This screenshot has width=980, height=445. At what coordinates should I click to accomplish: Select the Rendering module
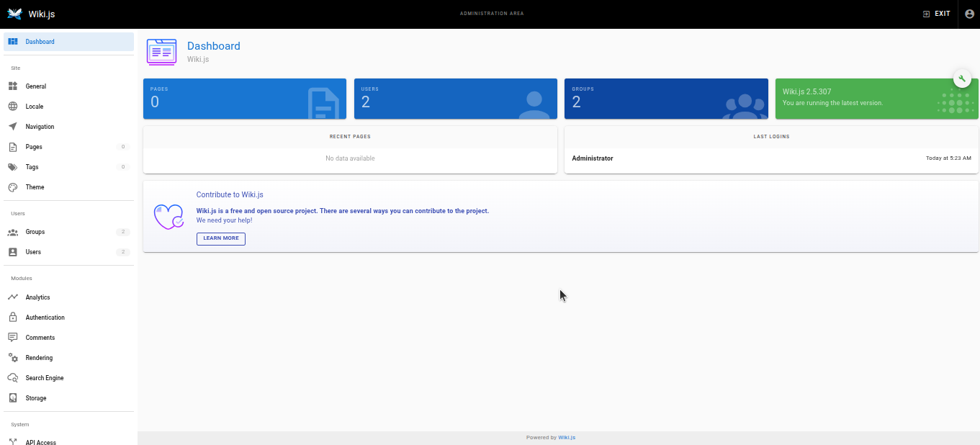point(68,358)
